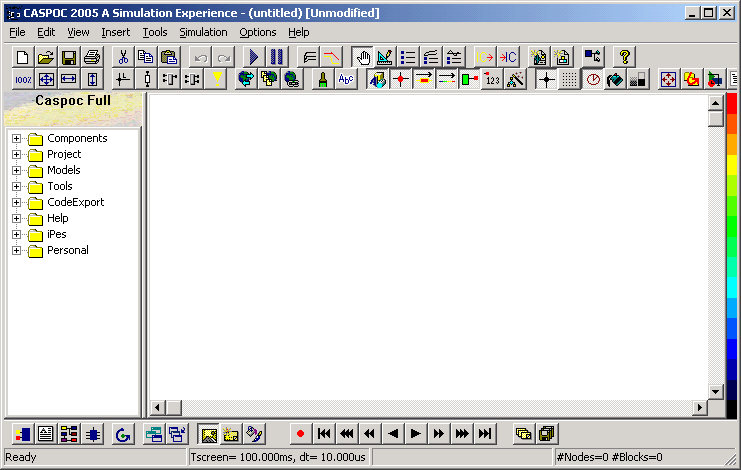This screenshot has height=470, width=741.
Task: Expand the Models folder
Action: pos(17,171)
